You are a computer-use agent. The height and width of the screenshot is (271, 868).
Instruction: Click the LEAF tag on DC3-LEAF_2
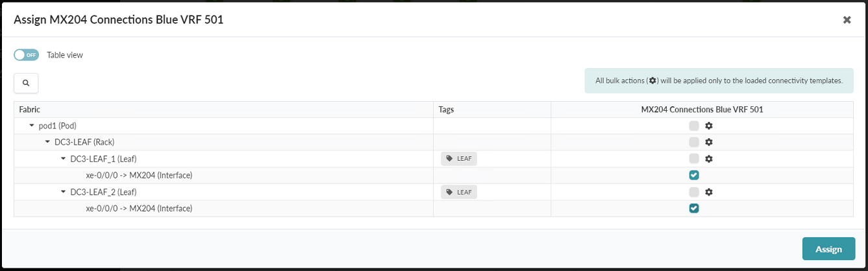(x=458, y=192)
